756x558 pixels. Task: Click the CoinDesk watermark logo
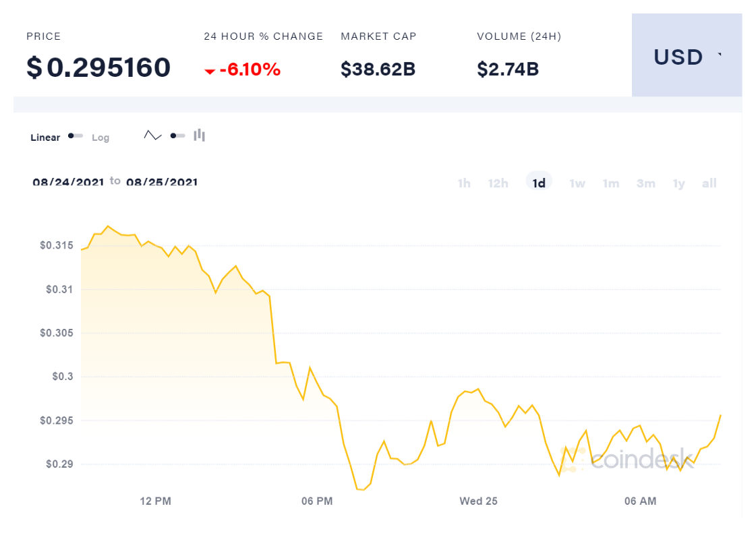634,459
